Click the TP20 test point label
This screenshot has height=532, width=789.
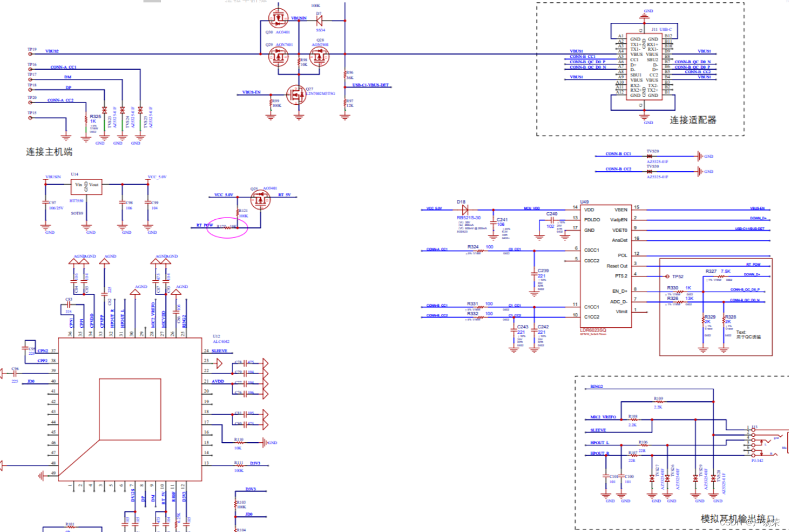pos(32,97)
